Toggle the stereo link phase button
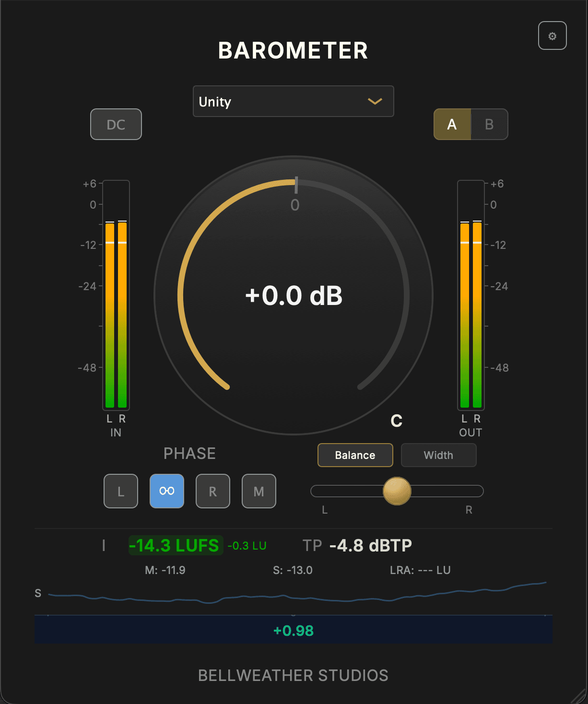588x704 pixels. (167, 491)
